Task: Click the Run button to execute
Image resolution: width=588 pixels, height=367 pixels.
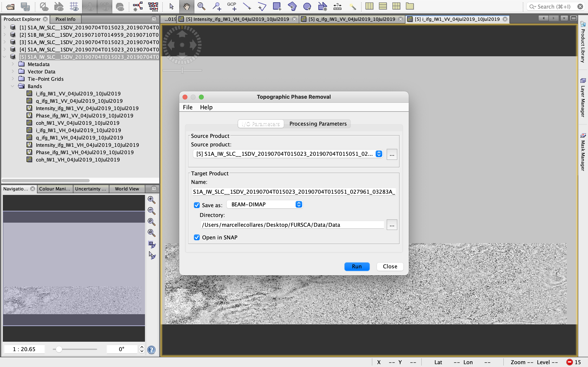Action: [x=357, y=266]
